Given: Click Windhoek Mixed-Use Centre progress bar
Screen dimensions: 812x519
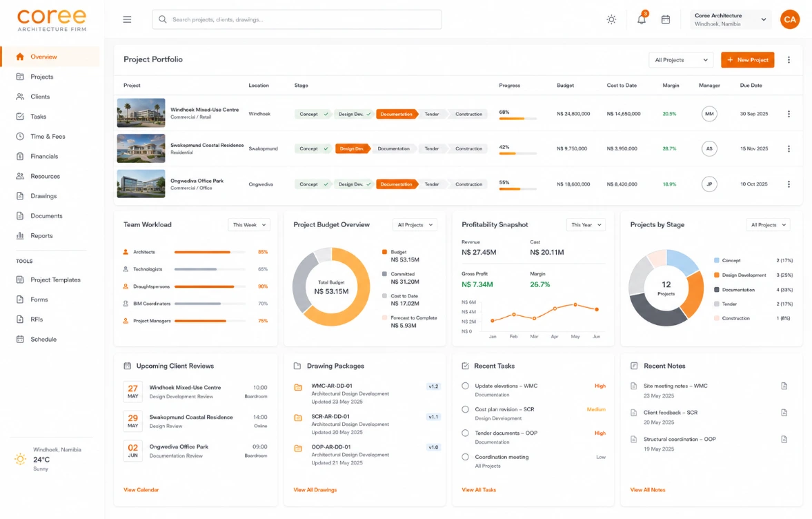Looking at the screenshot, I should click(518, 119).
